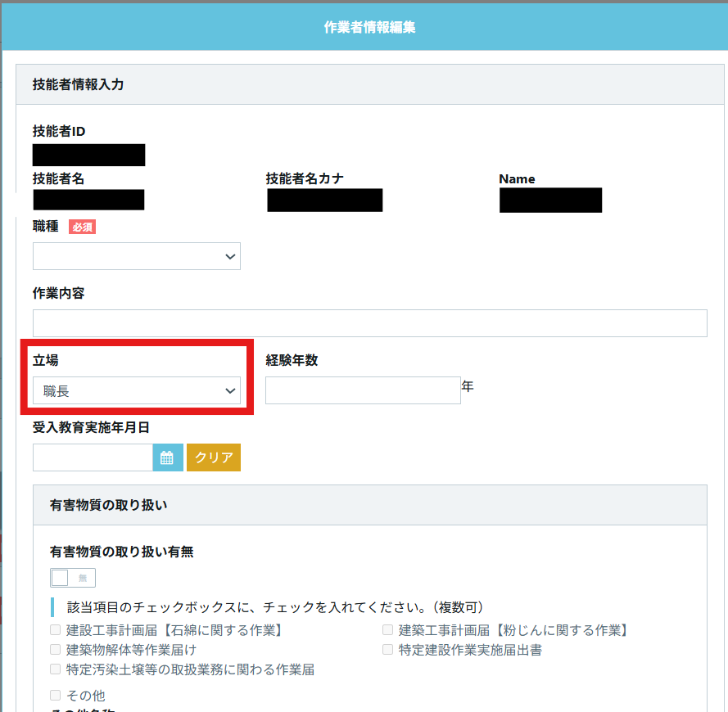Click the 経験年数 input field
The width and height of the screenshot is (728, 712).
[363, 390]
